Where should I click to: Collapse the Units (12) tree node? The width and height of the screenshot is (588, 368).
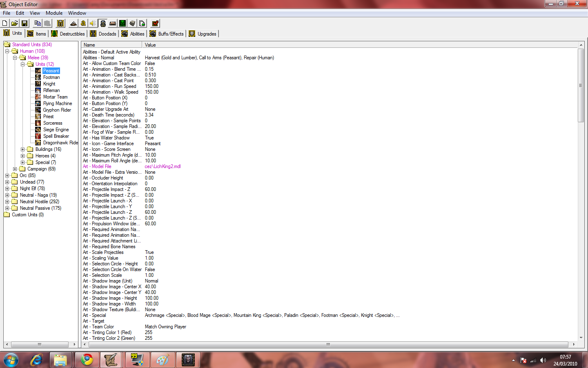tap(23, 64)
